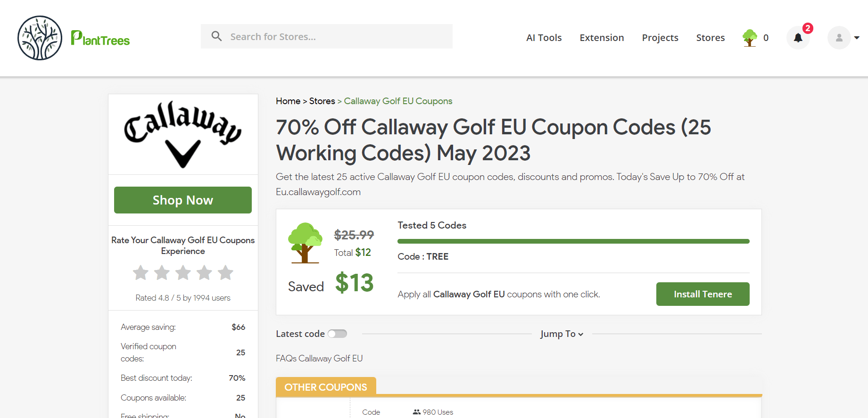
Task: Click the green tree counter icon in header
Action: click(750, 38)
